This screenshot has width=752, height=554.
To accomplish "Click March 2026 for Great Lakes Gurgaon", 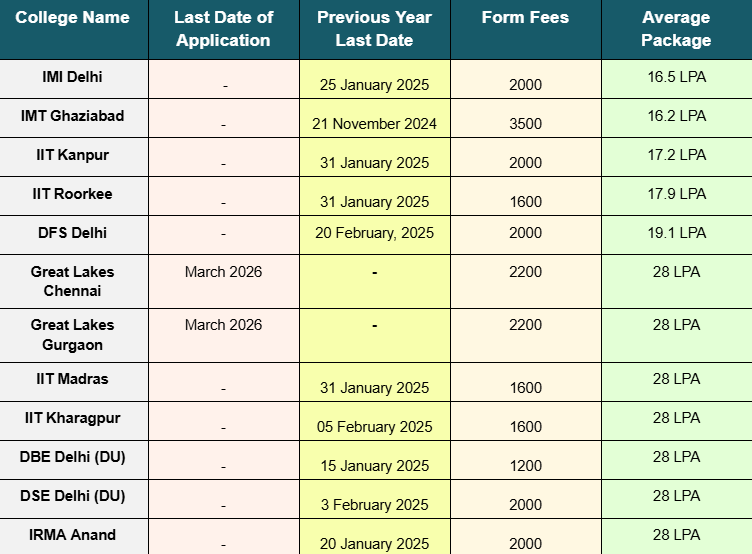I will 223,325.
